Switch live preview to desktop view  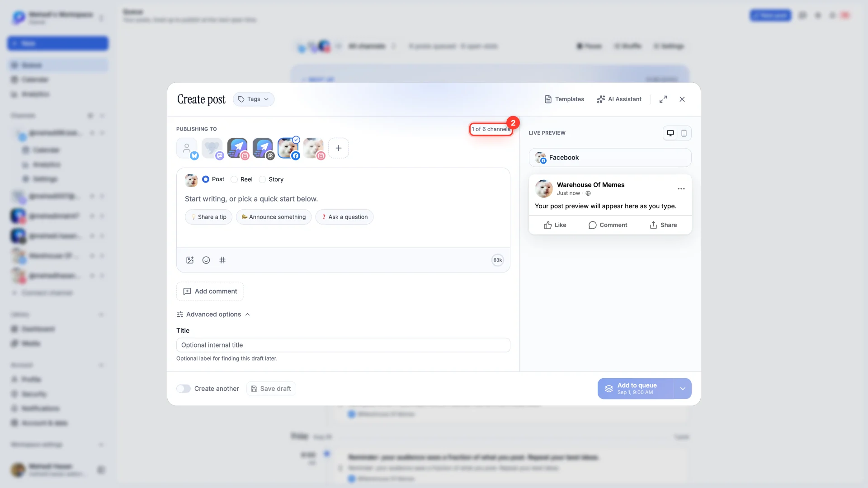coord(670,133)
